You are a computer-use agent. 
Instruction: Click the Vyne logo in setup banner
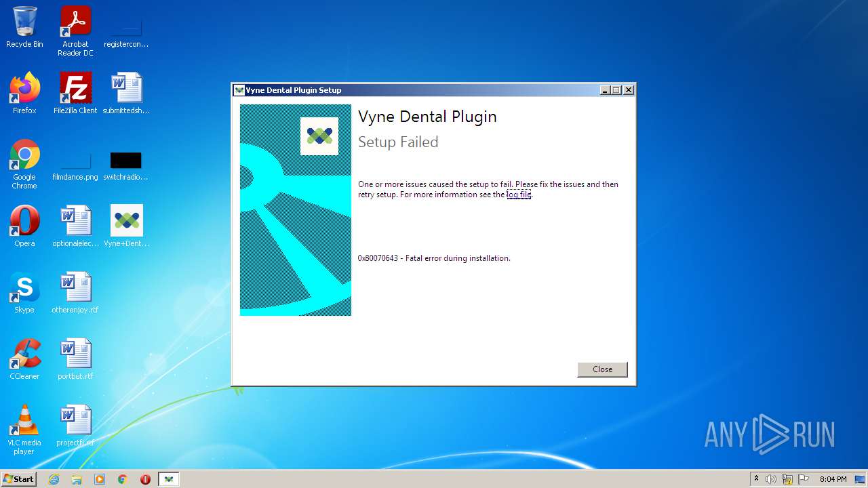click(x=319, y=136)
